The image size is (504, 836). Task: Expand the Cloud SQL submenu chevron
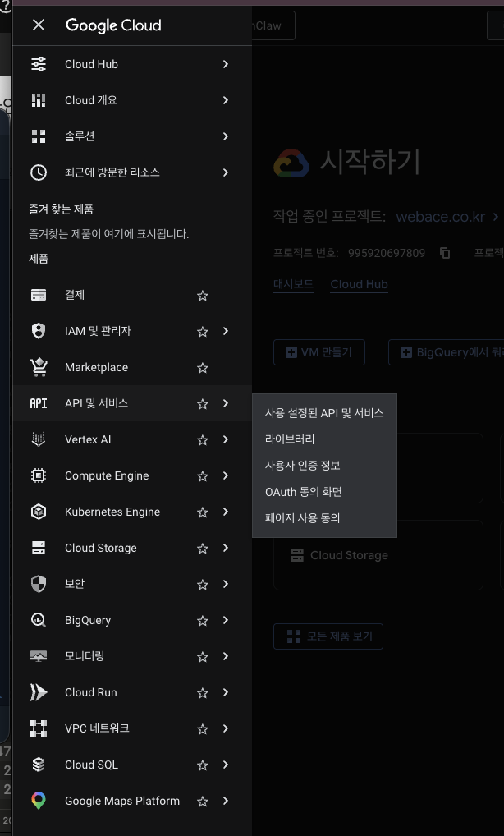[226, 765]
